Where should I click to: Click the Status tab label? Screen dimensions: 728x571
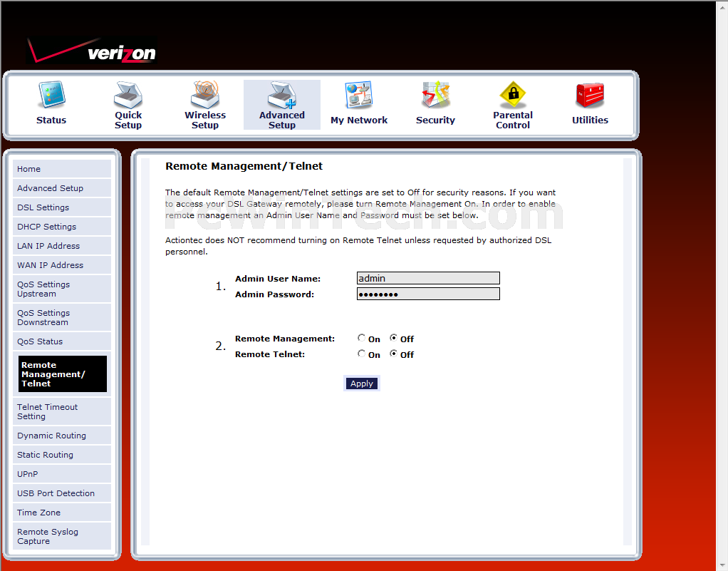point(51,120)
